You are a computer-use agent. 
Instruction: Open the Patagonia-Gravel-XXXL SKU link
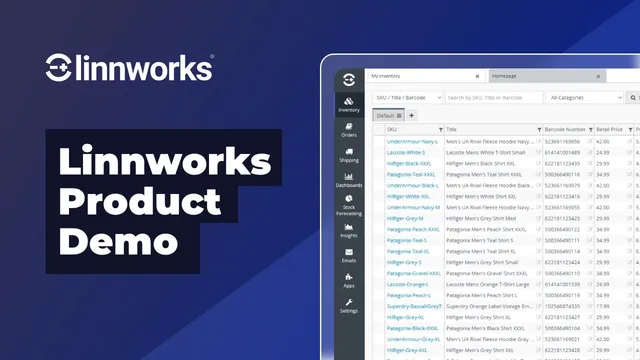coord(413,273)
